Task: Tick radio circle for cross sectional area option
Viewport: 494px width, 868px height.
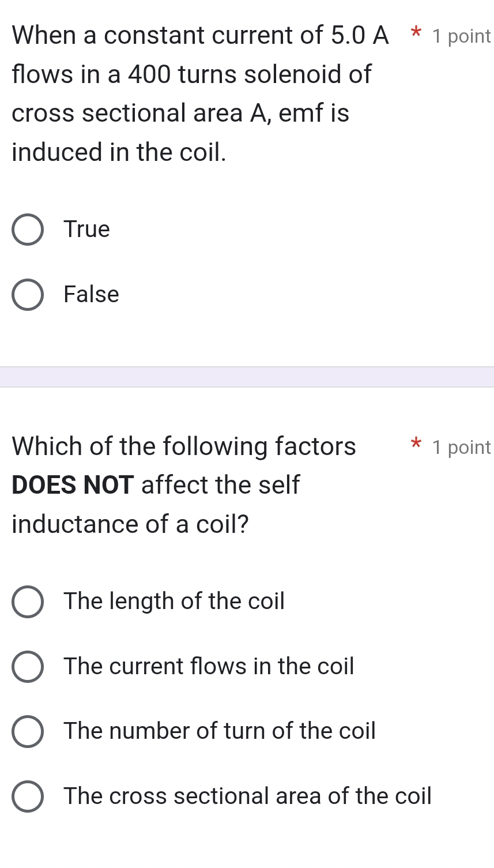Action: (x=27, y=797)
